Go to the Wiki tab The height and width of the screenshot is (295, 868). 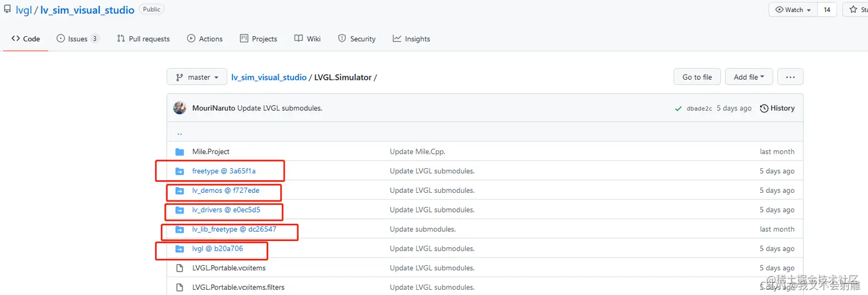click(x=308, y=39)
